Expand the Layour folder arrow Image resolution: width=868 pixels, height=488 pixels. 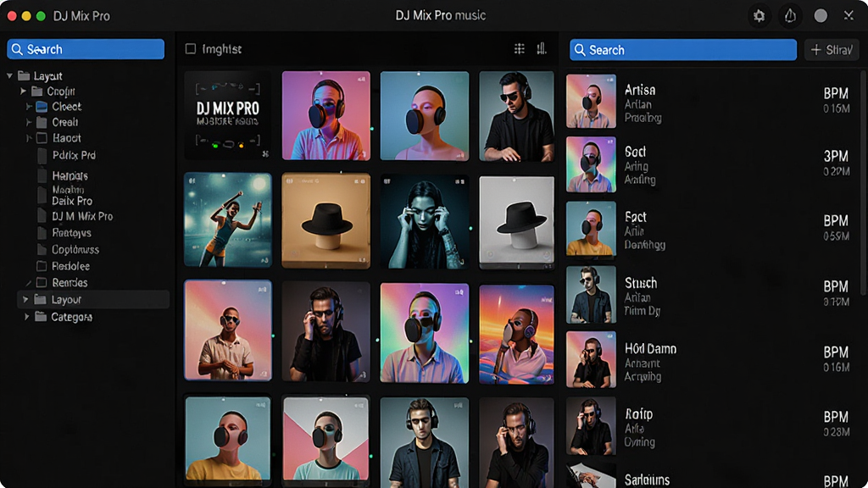point(25,299)
